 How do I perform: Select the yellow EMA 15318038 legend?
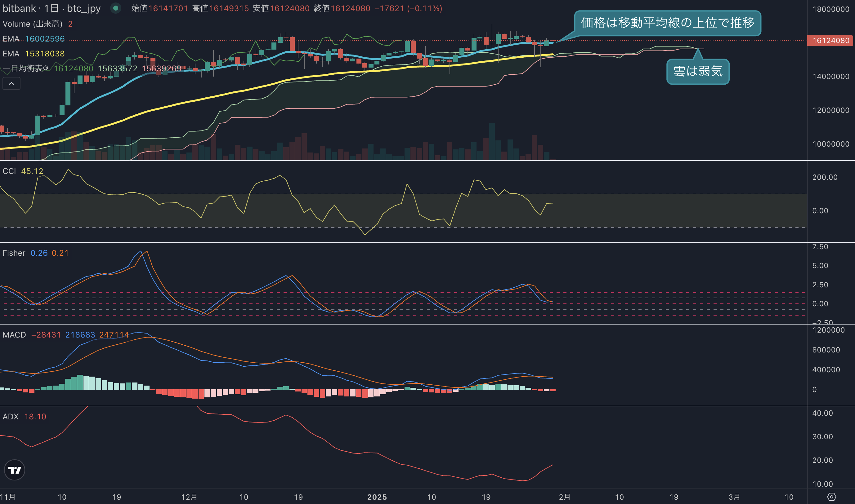pos(34,54)
